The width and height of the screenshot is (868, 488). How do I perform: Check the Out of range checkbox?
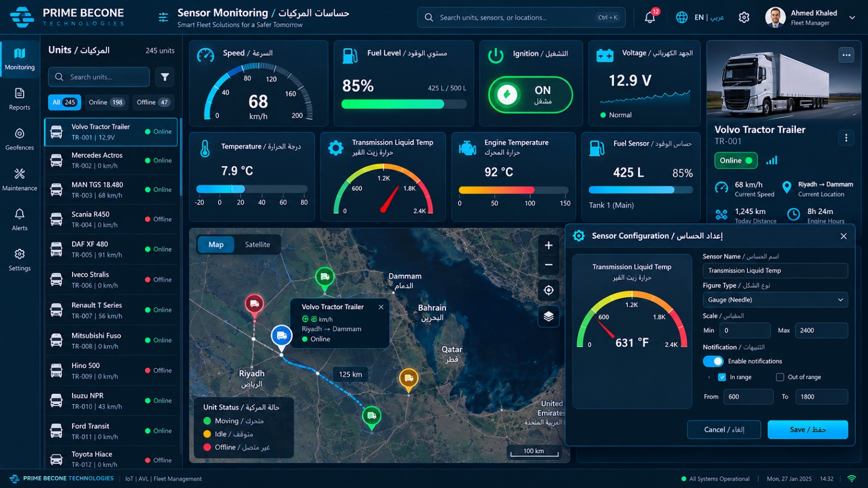780,377
